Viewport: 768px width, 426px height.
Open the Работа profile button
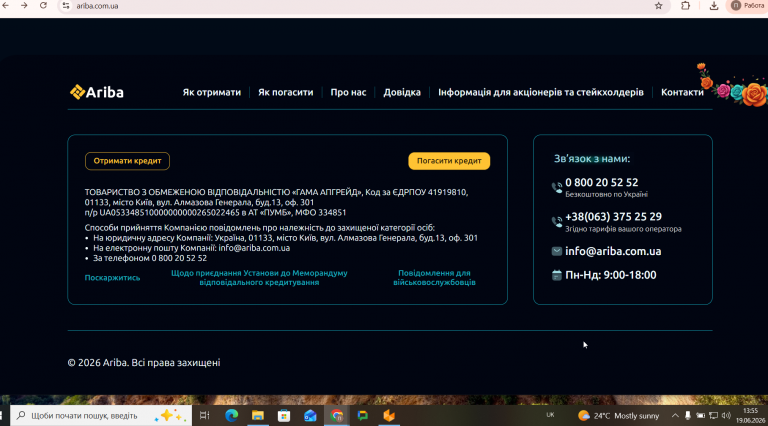pos(747,5)
